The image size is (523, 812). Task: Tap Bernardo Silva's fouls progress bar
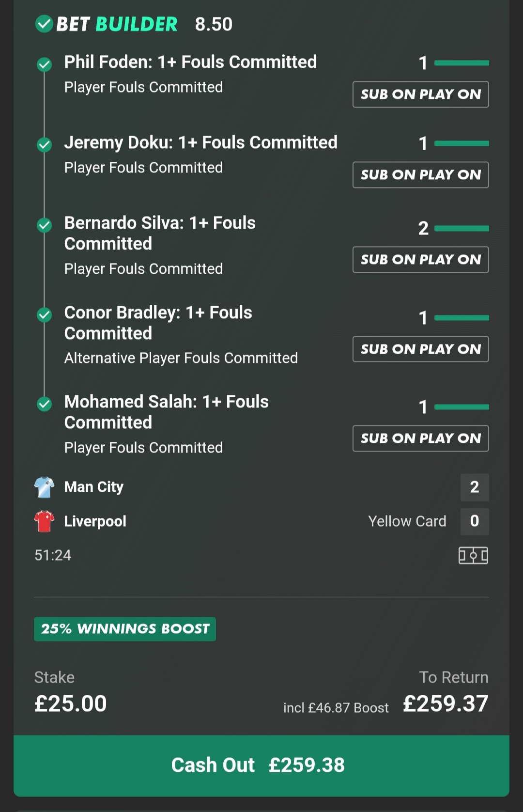coord(461,228)
